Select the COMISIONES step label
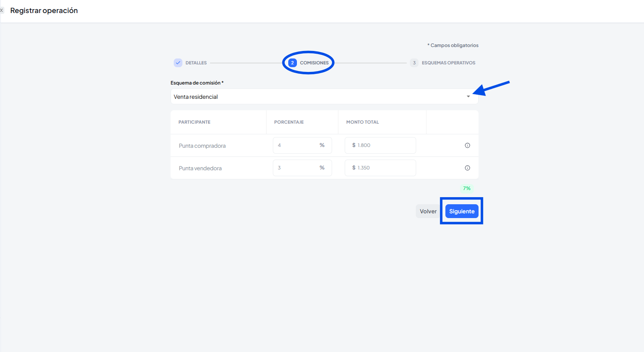This screenshot has width=644, height=352. pos(314,63)
